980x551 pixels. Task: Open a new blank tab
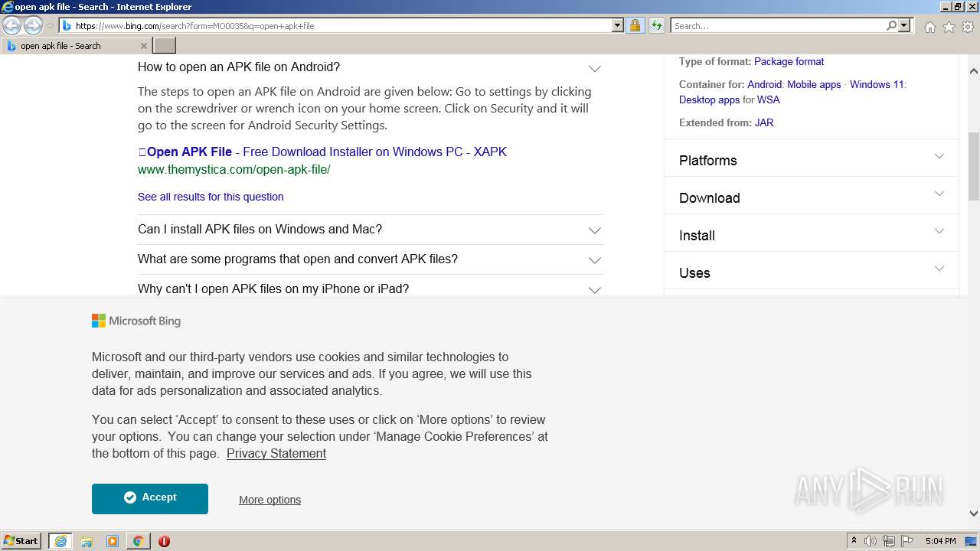point(165,46)
